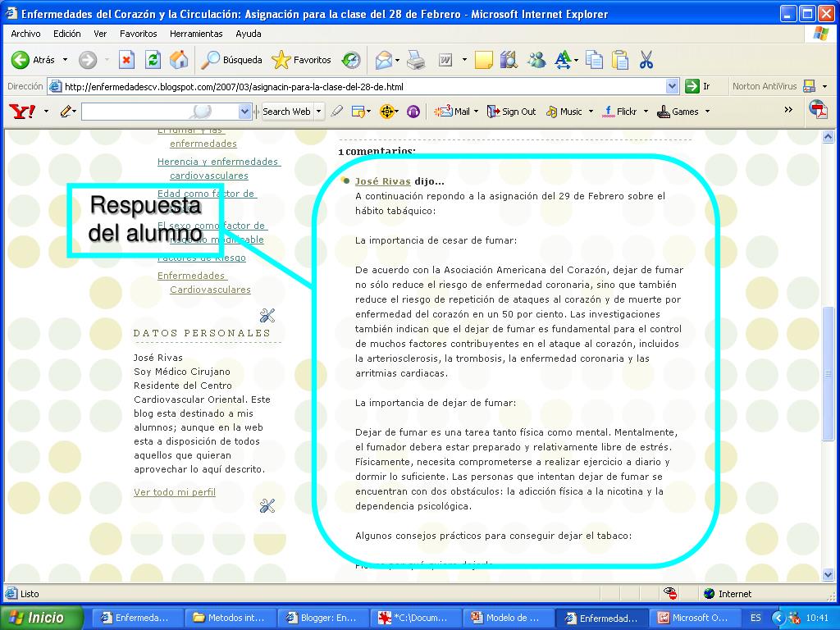Open the address bar URL dropdown
This screenshot has width=840, height=630.
673,86
